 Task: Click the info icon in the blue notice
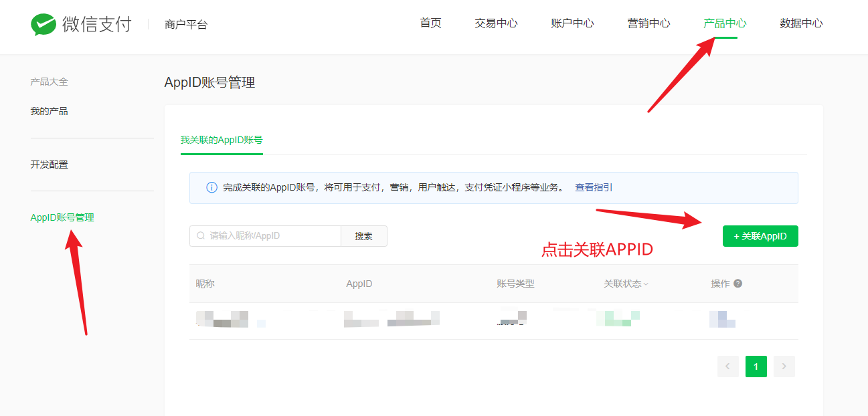[211, 188]
